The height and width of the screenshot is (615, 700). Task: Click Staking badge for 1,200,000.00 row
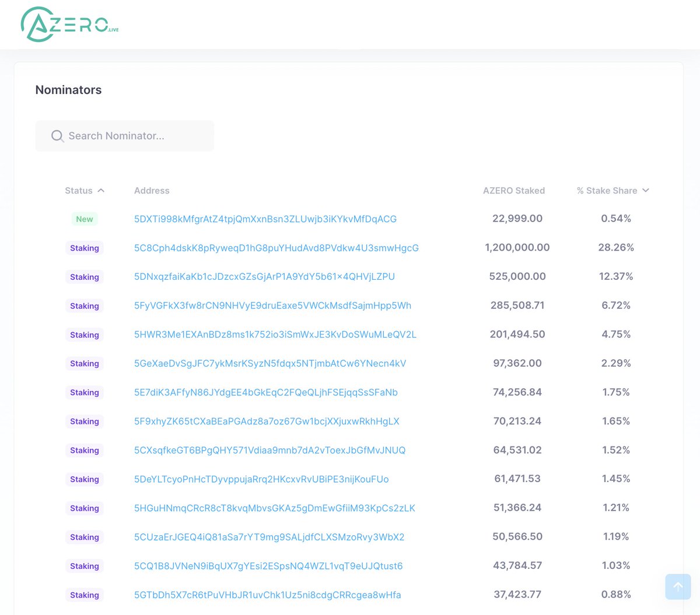coord(85,248)
